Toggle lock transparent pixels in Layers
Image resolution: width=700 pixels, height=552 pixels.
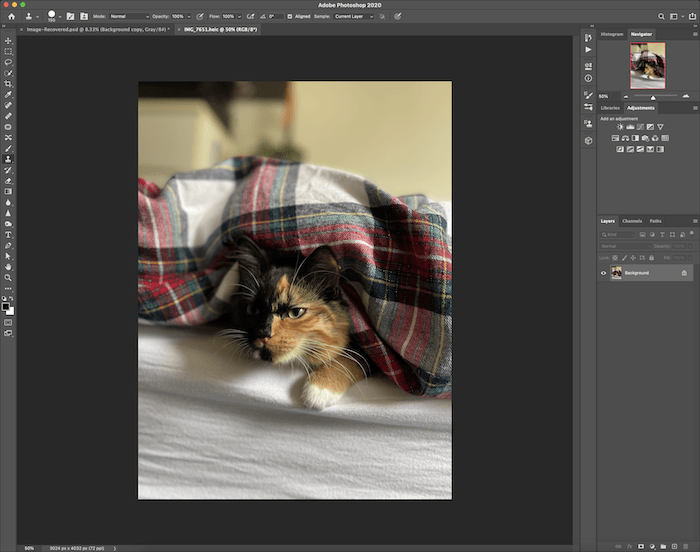[x=615, y=258]
